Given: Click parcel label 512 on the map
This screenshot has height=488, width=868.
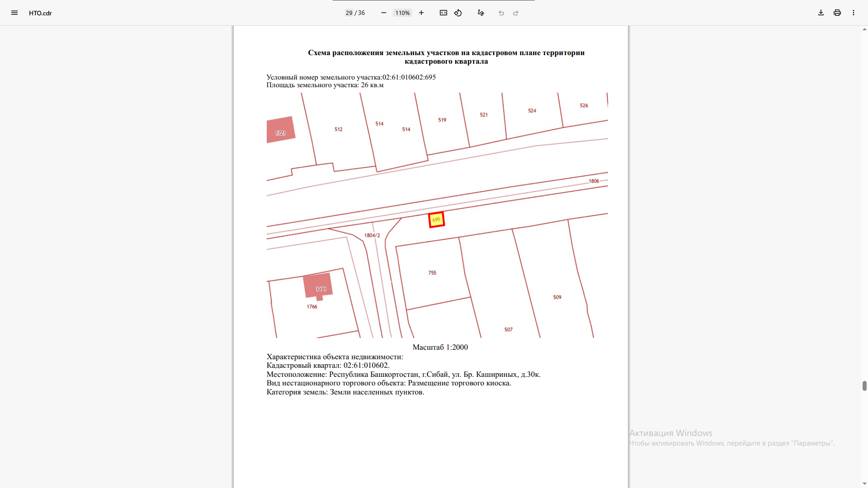Looking at the screenshot, I should 339,129.
